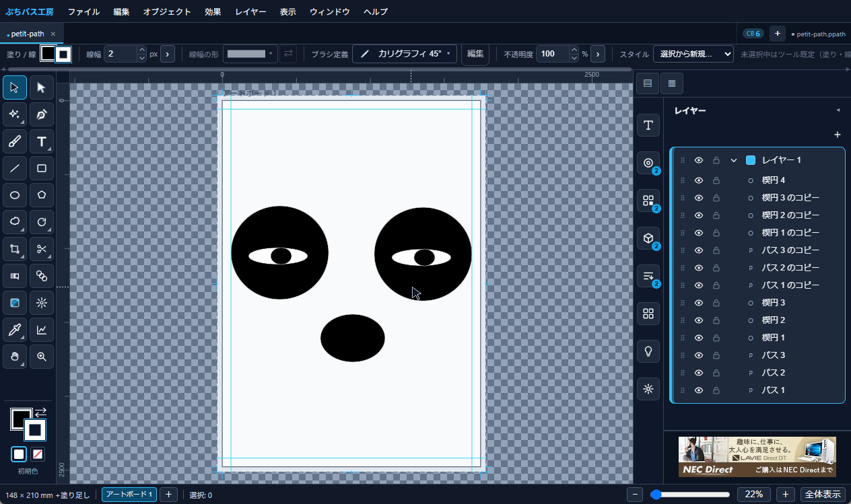Select the Polygon shape tool

(x=42, y=195)
